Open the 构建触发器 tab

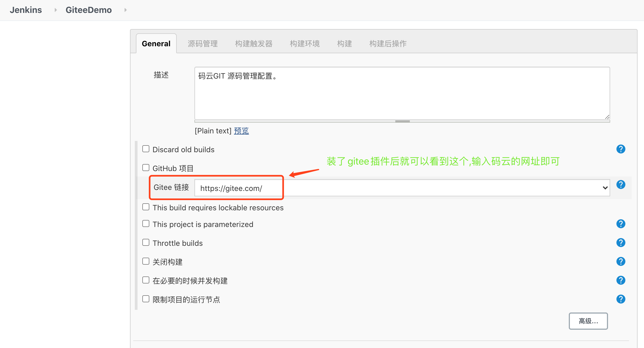[254, 44]
